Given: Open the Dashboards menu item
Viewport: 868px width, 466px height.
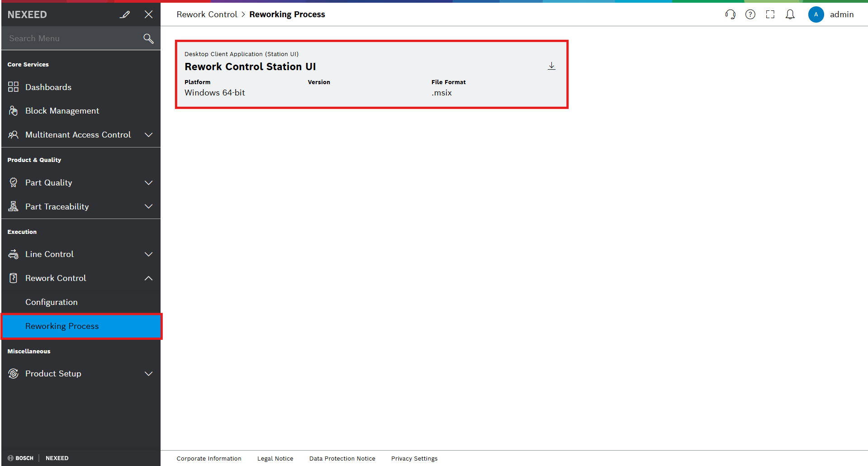Looking at the screenshot, I should tap(48, 87).
